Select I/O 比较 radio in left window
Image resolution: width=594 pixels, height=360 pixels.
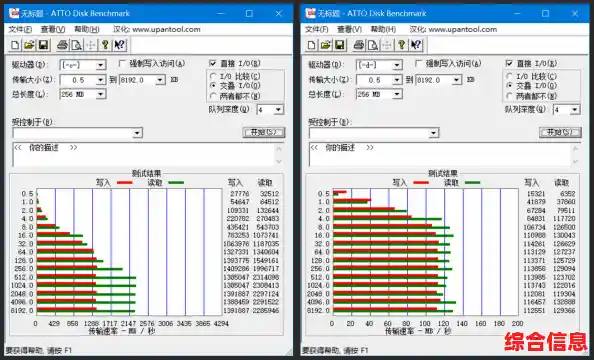click(x=213, y=77)
